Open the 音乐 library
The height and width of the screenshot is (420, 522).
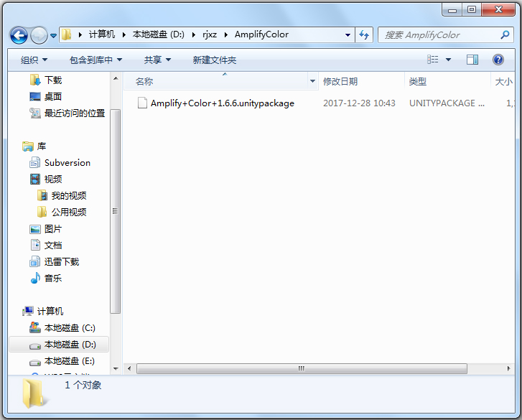click(53, 279)
